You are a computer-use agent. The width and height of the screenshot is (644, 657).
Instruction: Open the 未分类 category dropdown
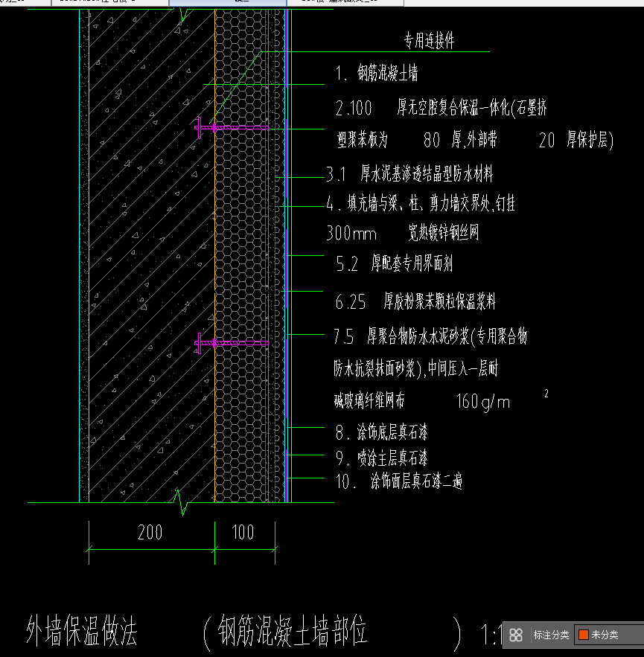pos(610,635)
